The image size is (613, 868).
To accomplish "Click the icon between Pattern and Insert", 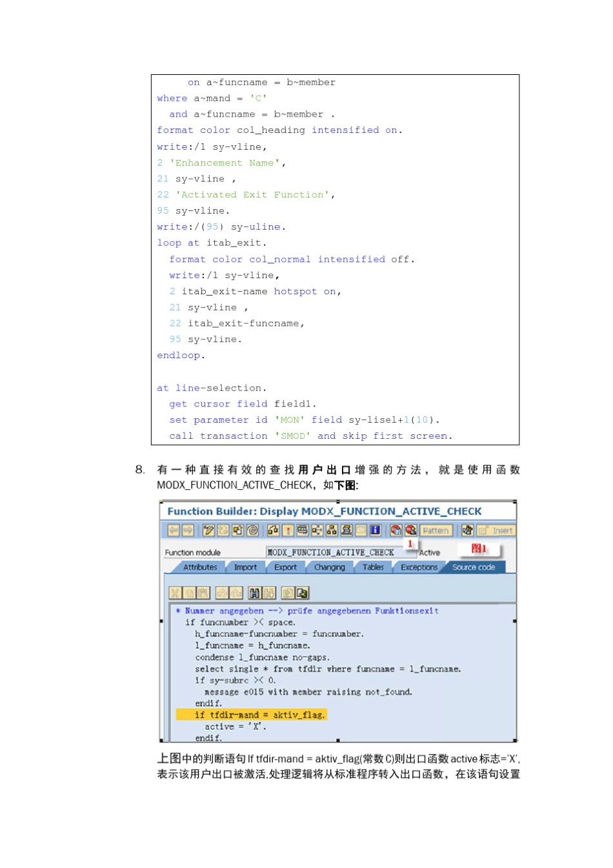I will click(467, 530).
